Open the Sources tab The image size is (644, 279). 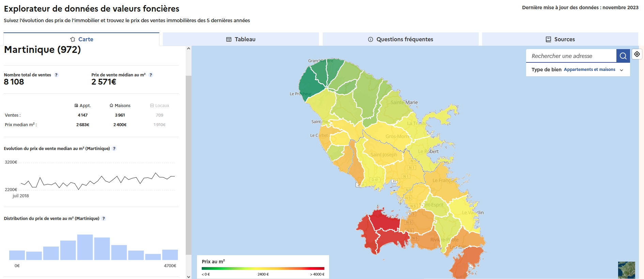coord(560,39)
